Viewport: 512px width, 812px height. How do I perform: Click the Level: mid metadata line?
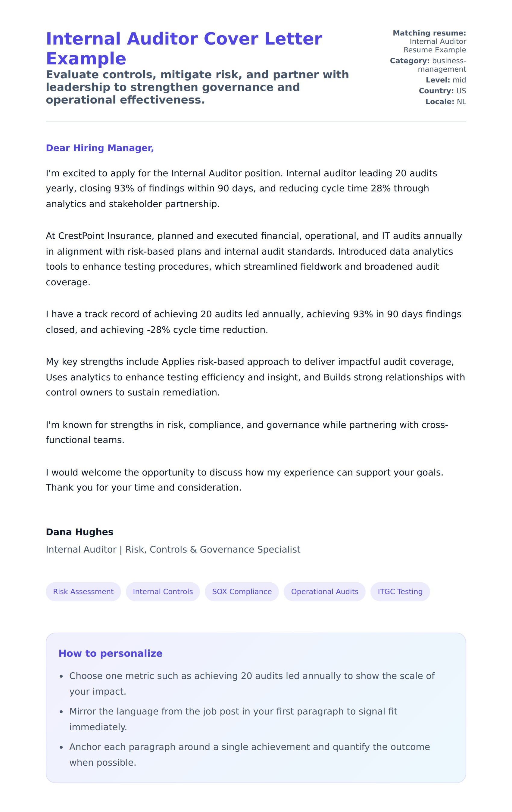445,80
